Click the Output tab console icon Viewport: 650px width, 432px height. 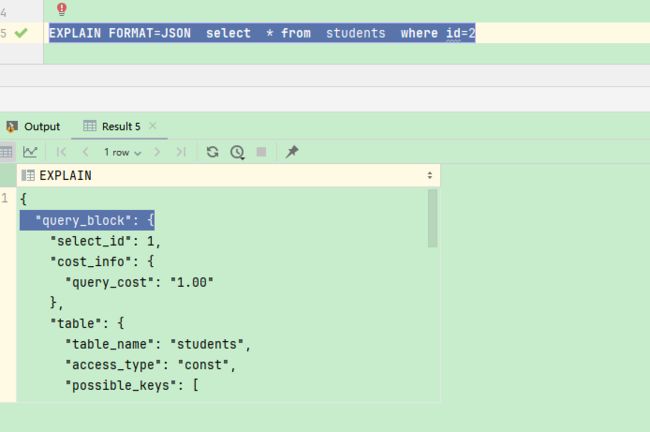coord(12,126)
